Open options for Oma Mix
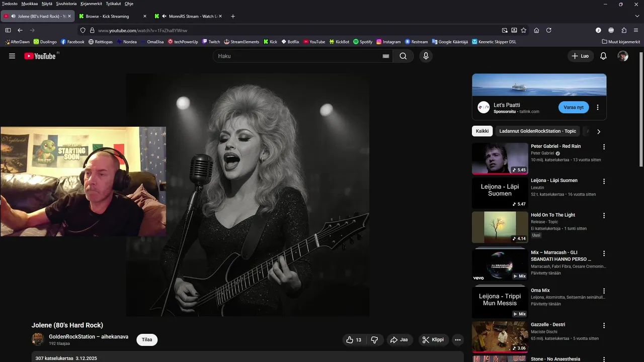The height and width of the screenshot is (362, 644). click(604, 291)
